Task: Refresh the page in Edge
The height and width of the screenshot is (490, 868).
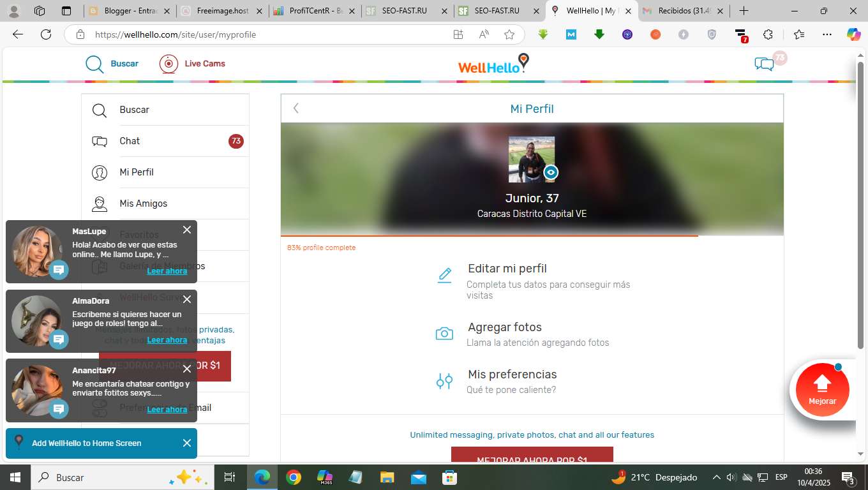Action: pos(46,34)
